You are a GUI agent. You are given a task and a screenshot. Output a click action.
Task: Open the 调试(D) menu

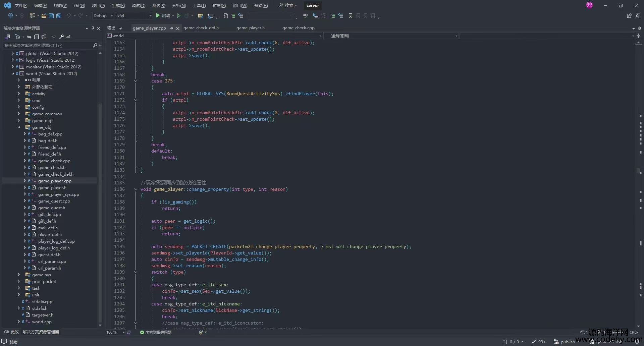click(x=139, y=5)
